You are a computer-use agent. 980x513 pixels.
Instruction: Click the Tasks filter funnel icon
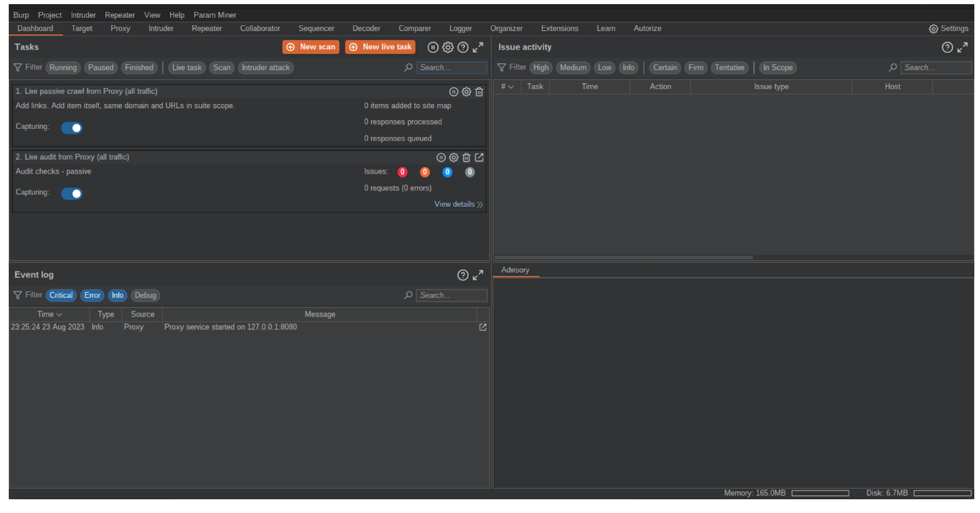[x=18, y=68]
